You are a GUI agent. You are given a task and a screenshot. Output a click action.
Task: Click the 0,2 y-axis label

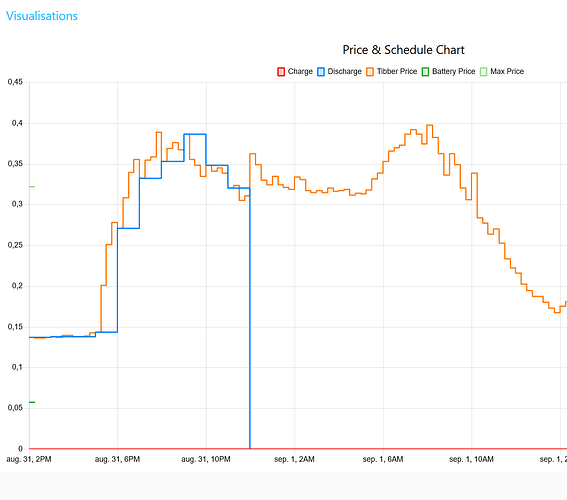click(x=17, y=286)
